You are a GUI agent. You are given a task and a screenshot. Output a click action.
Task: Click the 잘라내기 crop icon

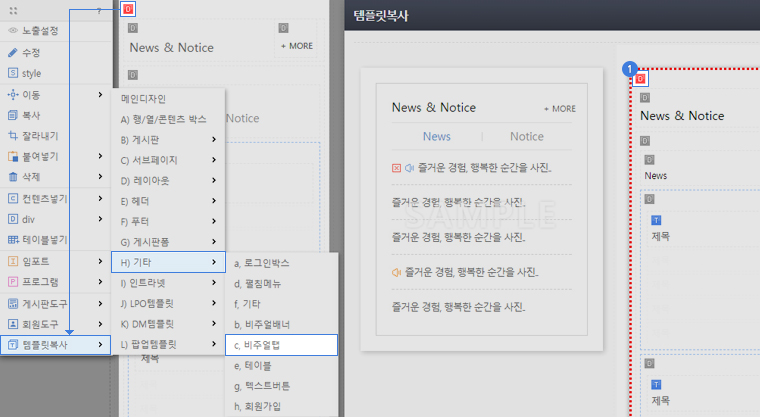point(13,135)
